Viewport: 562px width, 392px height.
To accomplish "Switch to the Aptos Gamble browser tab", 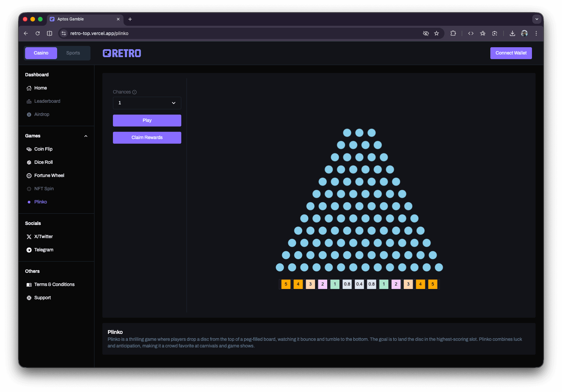I will tap(70, 19).
